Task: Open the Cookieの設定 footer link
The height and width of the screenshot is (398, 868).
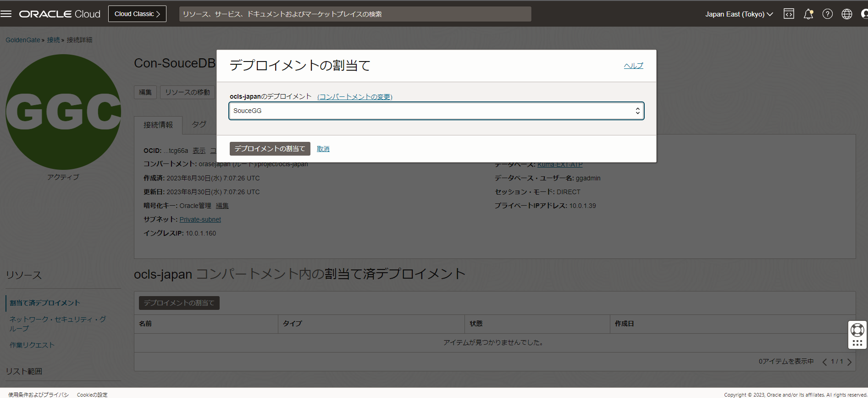Action: pos(92,394)
